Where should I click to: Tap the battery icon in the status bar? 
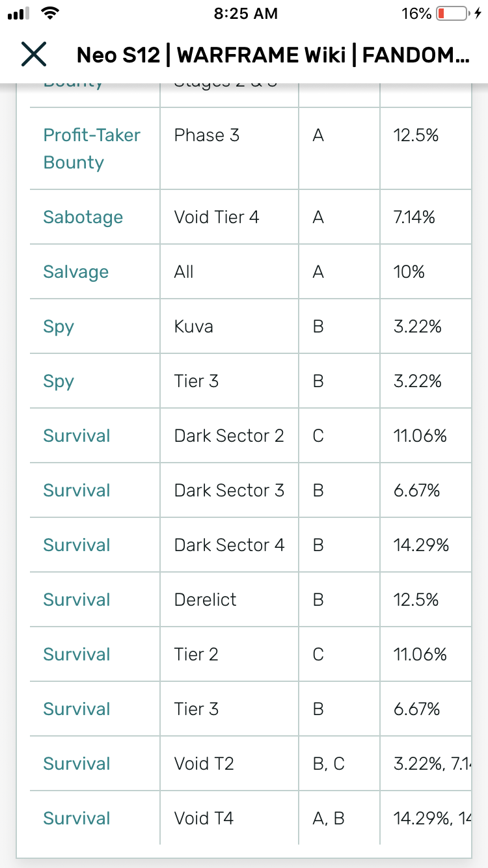click(453, 14)
